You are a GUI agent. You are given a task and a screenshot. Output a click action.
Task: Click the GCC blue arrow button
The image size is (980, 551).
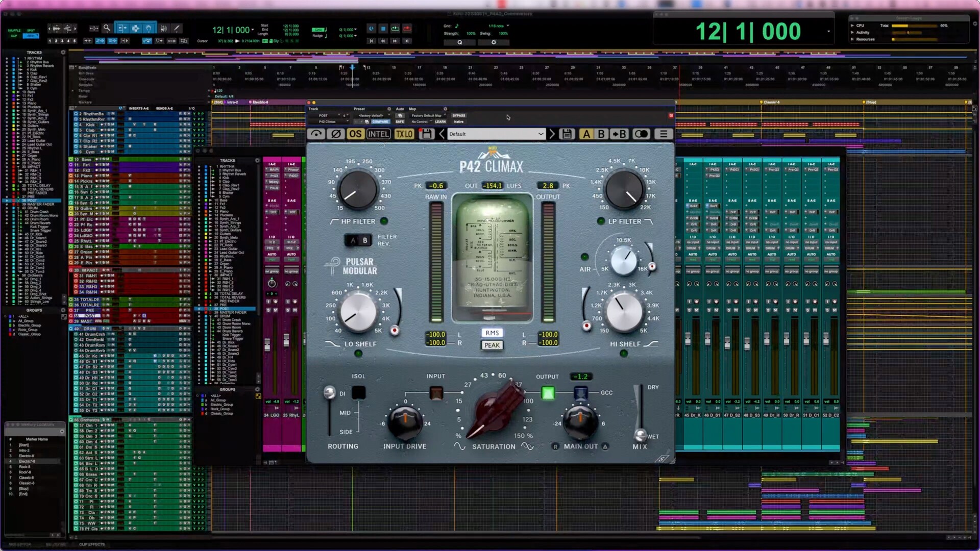(x=581, y=393)
